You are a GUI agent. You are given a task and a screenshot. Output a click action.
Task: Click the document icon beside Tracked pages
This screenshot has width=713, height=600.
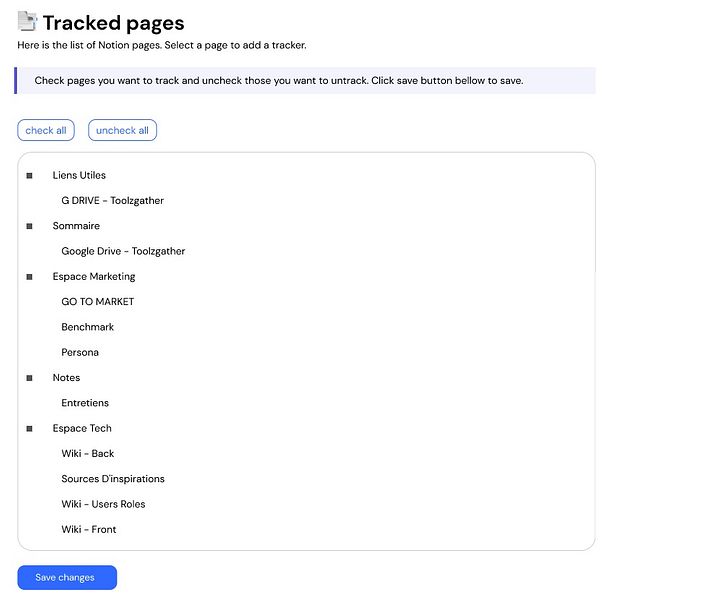coord(27,21)
